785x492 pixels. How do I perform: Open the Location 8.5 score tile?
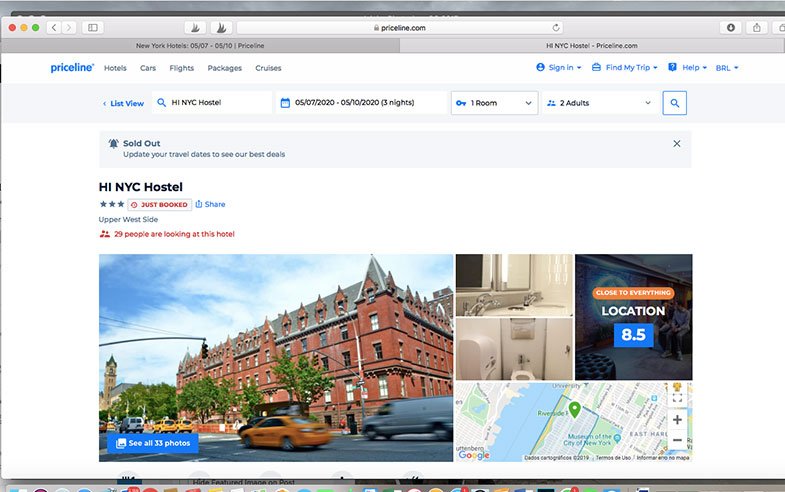point(633,317)
